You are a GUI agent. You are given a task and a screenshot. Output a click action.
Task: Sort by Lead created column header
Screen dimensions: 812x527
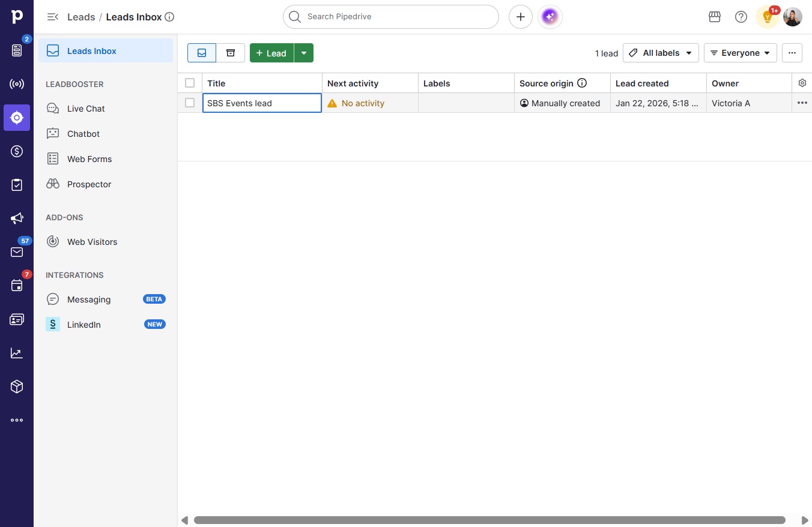tap(658, 83)
